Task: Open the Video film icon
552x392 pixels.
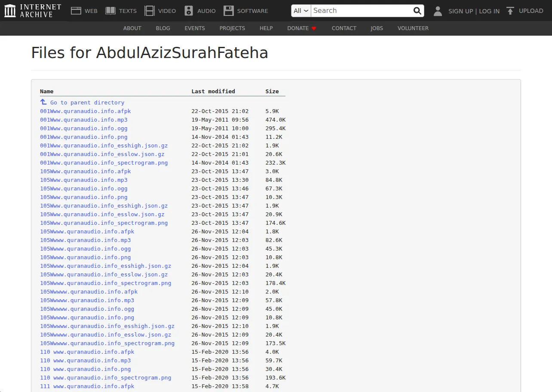Action: click(x=150, y=11)
